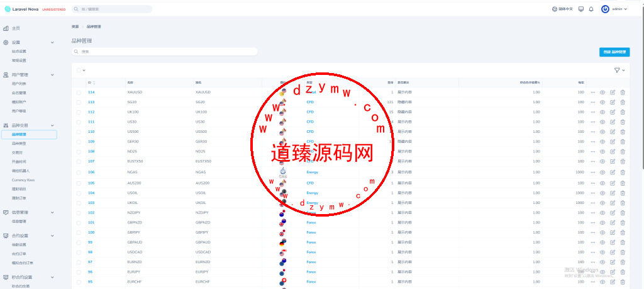Focus the global search box in header
Screen dimensions: 644x289
[x=112, y=9]
